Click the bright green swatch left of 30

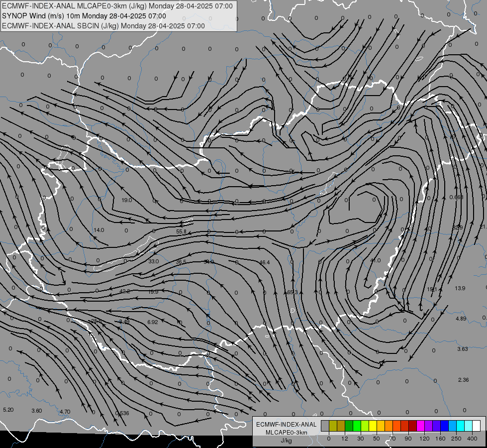coord(357,426)
